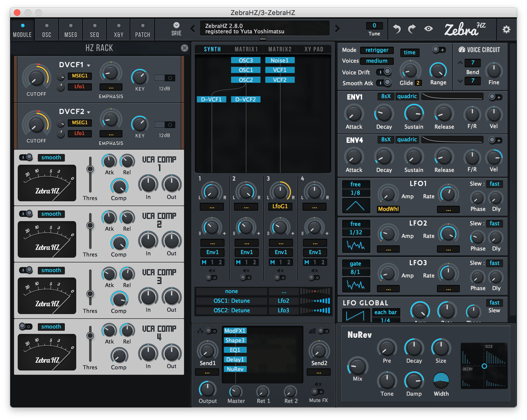Click the OSC3 module block
This screenshot has height=420, width=527.
[x=246, y=60]
